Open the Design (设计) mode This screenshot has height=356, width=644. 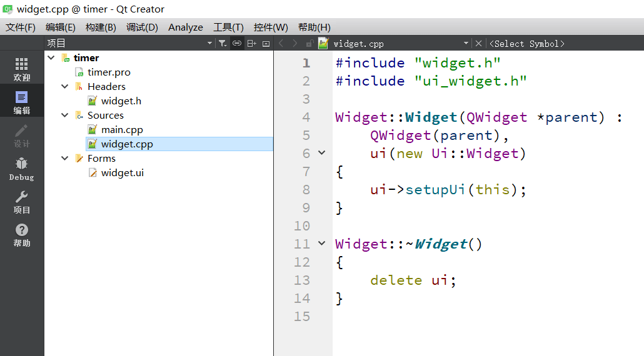click(22, 136)
